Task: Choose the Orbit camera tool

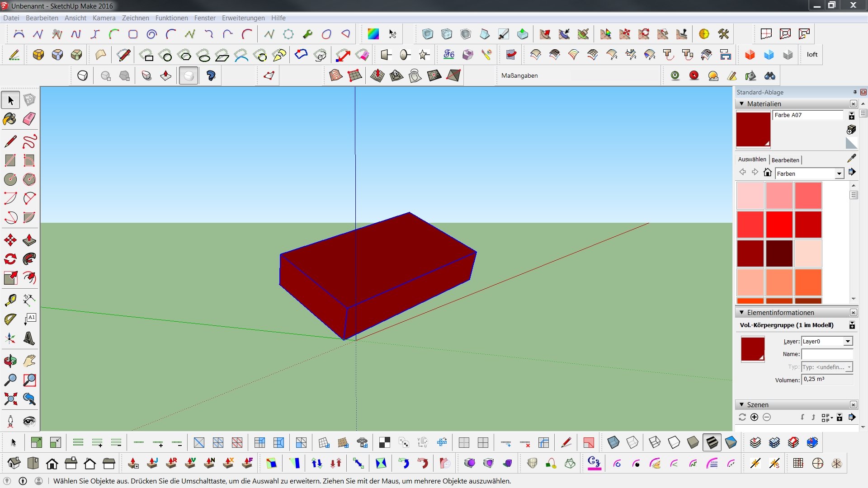Action: coord(10,361)
